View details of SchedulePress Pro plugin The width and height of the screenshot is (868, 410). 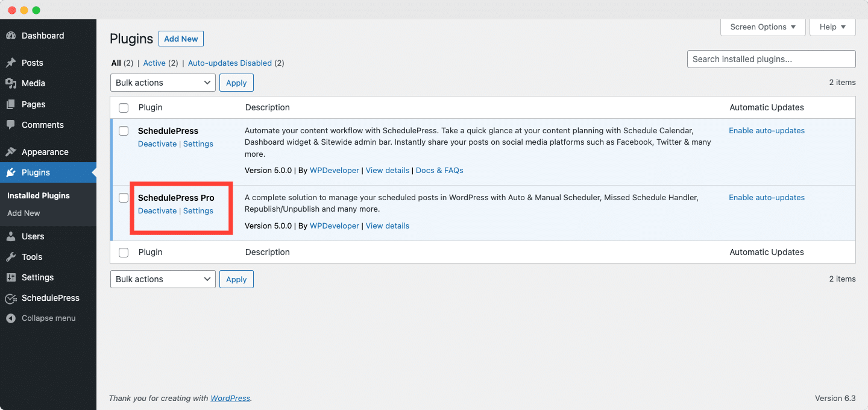(388, 225)
